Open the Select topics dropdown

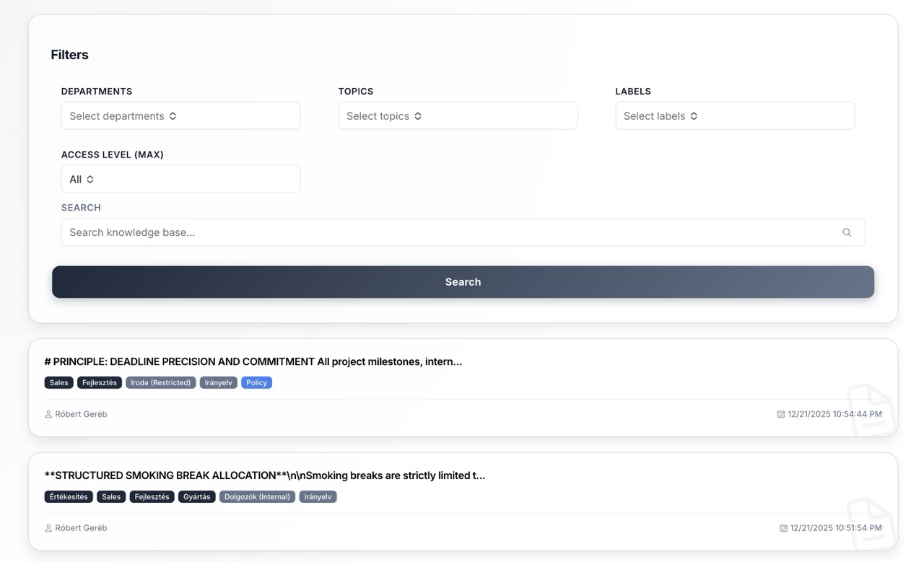458,115
